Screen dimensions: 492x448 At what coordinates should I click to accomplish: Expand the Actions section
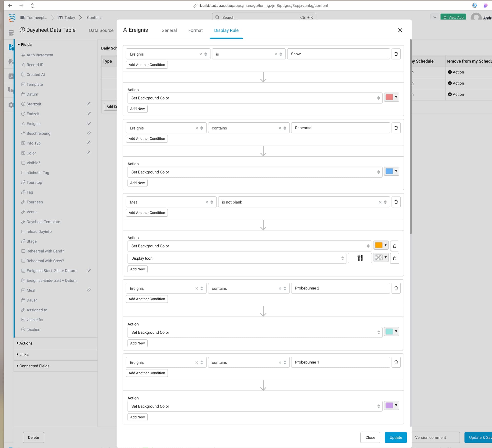pyautogui.click(x=25, y=343)
